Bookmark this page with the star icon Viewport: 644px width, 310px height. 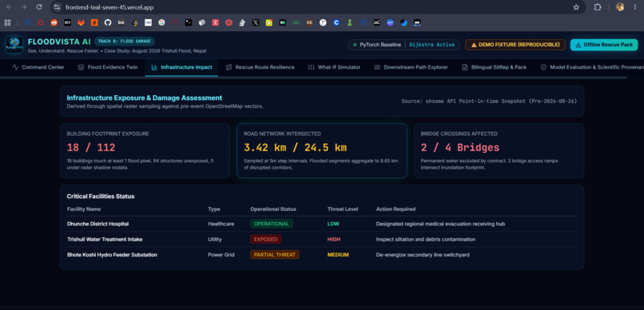coord(576,7)
